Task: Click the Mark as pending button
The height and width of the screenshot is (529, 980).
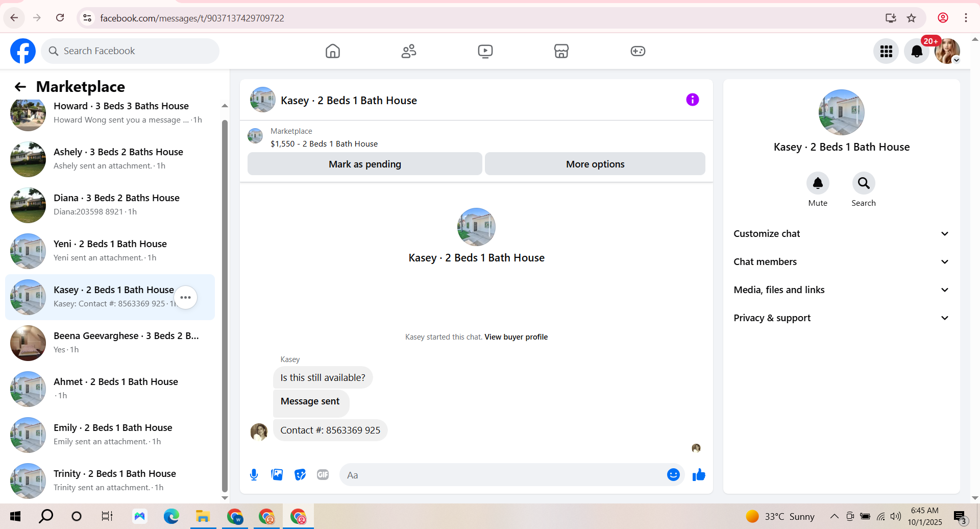Action: [x=365, y=164]
